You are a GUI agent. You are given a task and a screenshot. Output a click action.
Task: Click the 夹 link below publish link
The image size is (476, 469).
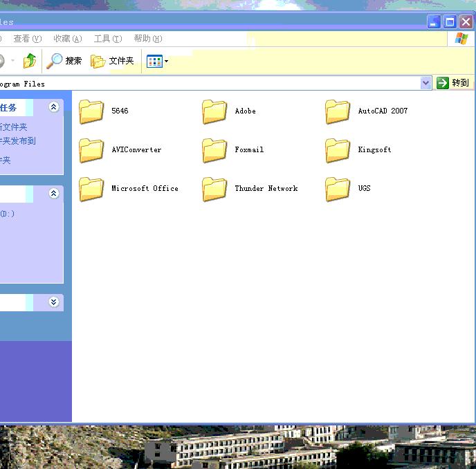click(6, 160)
